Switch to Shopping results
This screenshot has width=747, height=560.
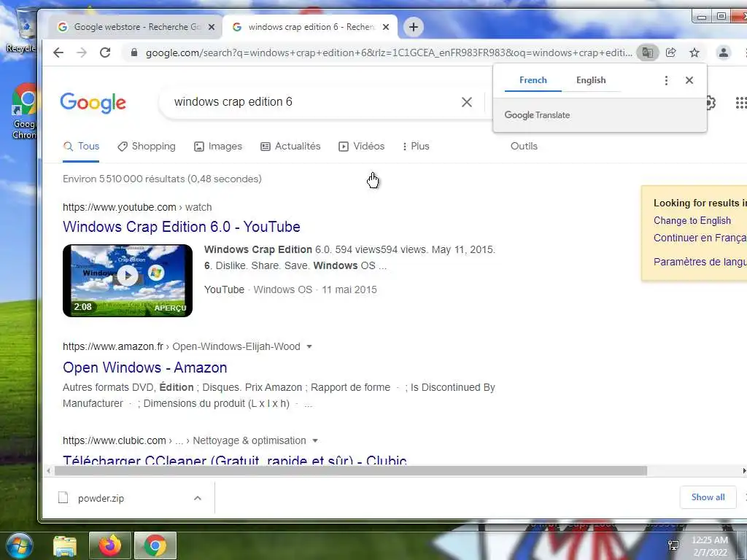click(x=147, y=146)
